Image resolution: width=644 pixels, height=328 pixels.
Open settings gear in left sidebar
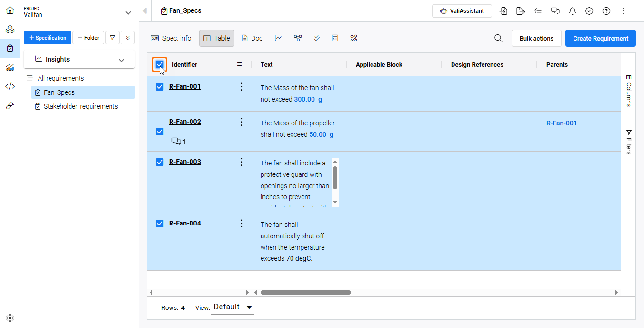tap(10, 318)
